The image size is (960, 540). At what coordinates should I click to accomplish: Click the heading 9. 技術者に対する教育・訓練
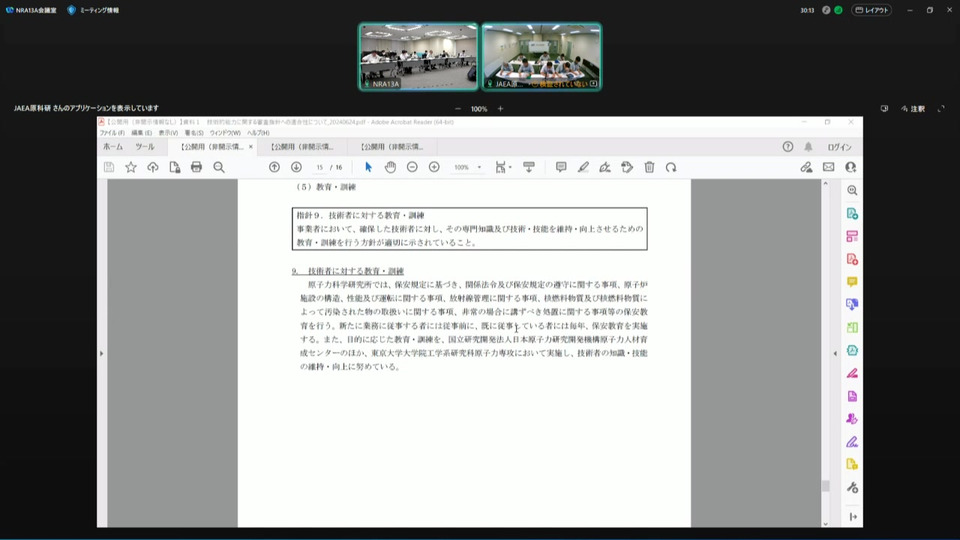348,271
